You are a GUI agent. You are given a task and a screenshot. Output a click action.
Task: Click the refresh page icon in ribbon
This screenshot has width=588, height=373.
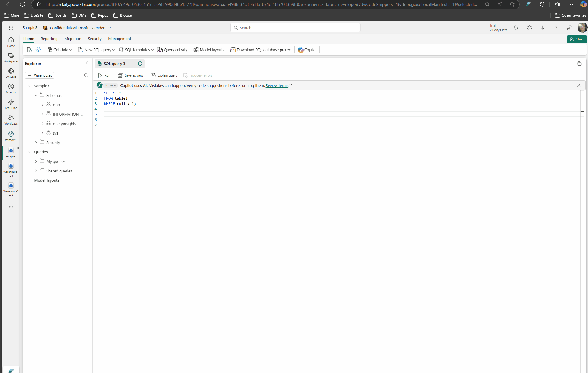coord(30,50)
